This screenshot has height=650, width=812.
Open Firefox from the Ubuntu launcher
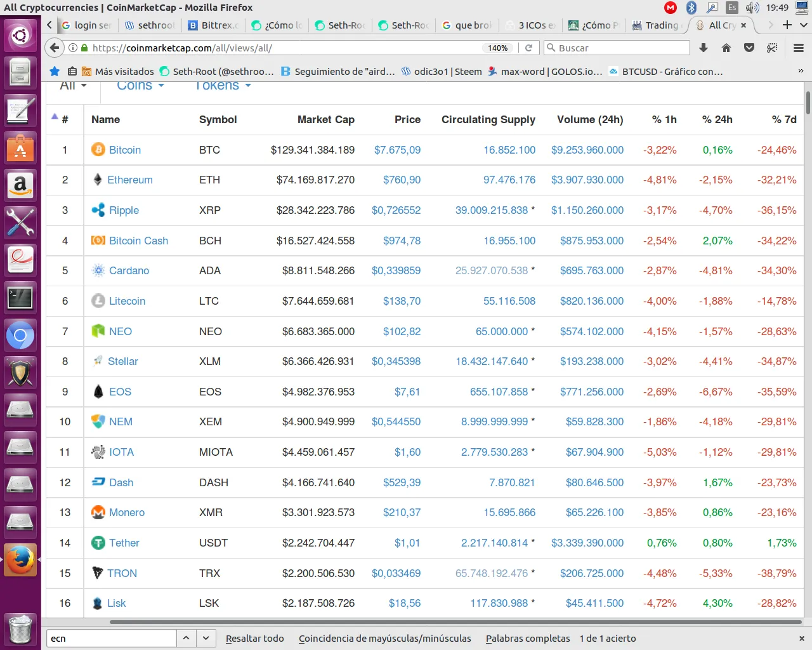[x=20, y=560]
